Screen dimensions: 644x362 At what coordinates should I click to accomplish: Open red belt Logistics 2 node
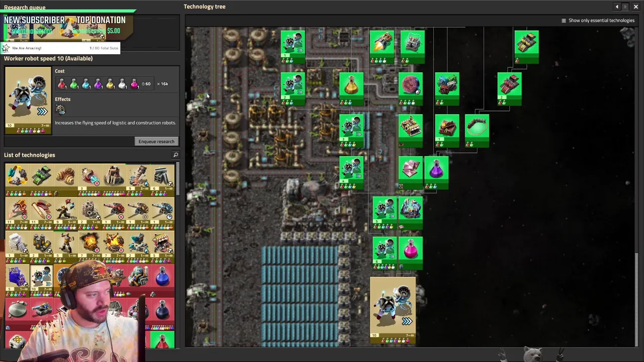[x=510, y=89]
